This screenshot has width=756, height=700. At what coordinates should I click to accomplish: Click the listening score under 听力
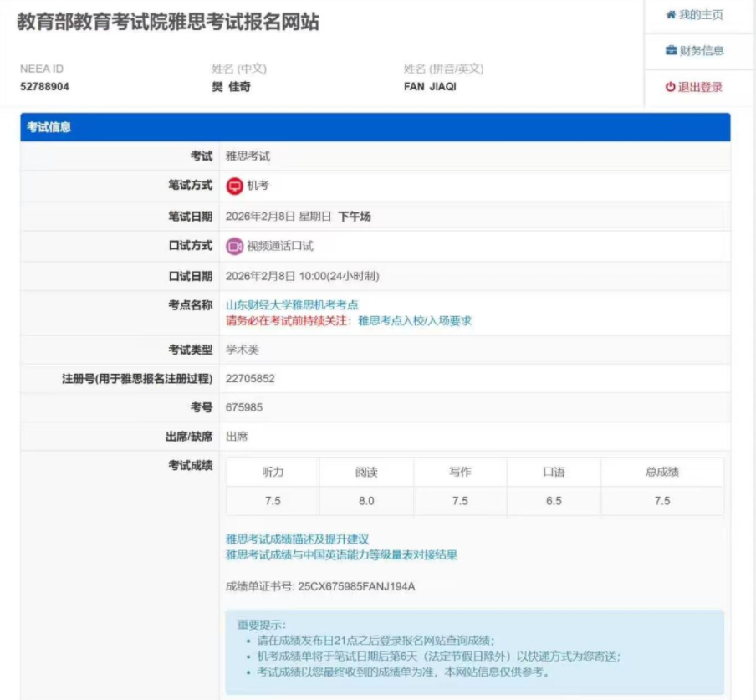click(x=273, y=501)
